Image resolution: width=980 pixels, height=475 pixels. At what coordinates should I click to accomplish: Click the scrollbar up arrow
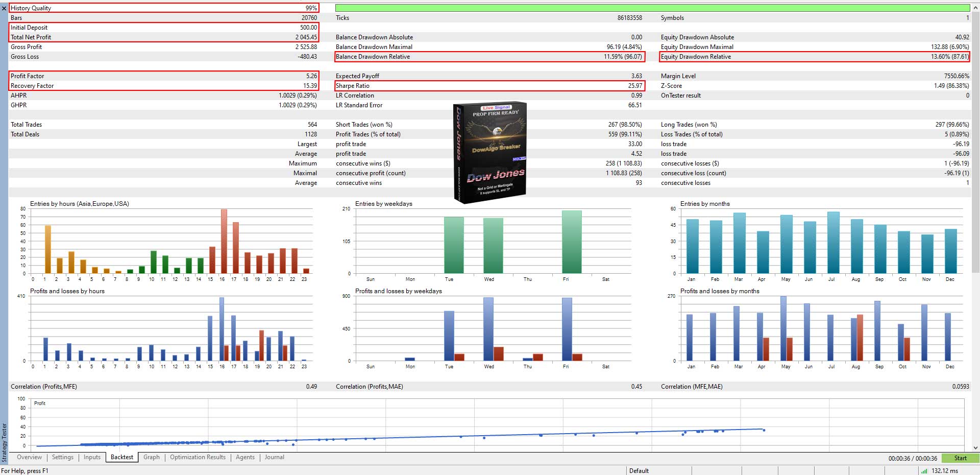[x=975, y=7]
